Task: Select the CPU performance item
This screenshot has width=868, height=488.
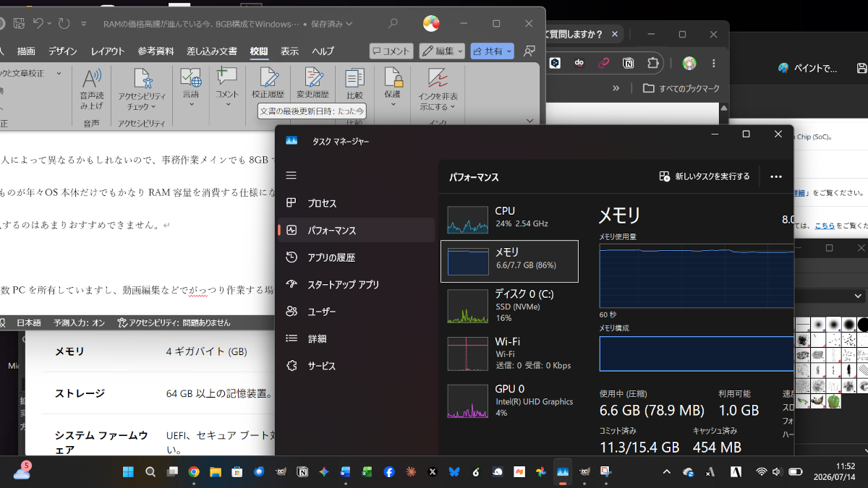Action: click(x=509, y=218)
